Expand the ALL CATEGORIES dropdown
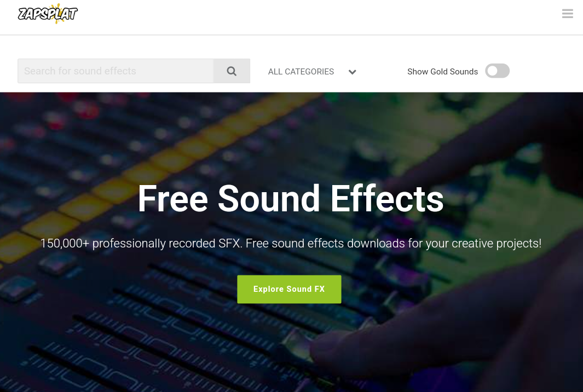 click(313, 71)
